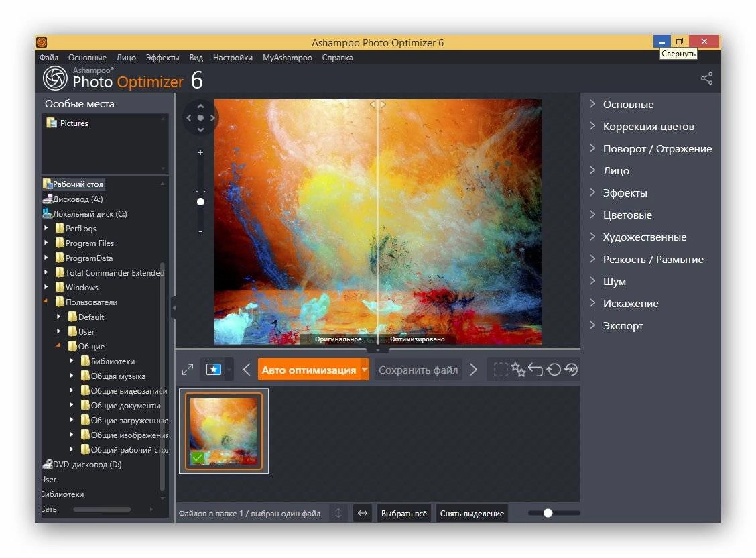This screenshot has width=756, height=558.
Task: Click the before/after split handle at top
Action: coord(378,104)
